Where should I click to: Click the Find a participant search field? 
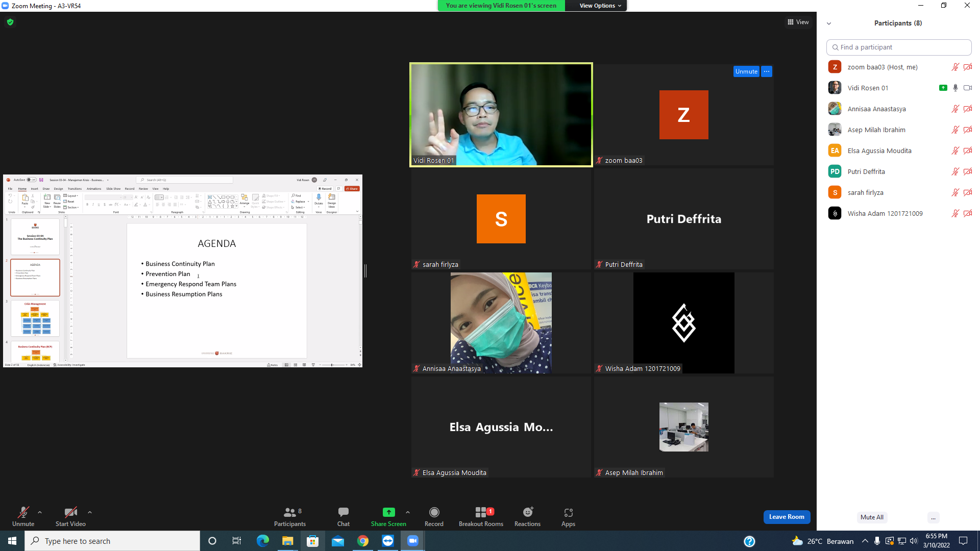(x=899, y=47)
